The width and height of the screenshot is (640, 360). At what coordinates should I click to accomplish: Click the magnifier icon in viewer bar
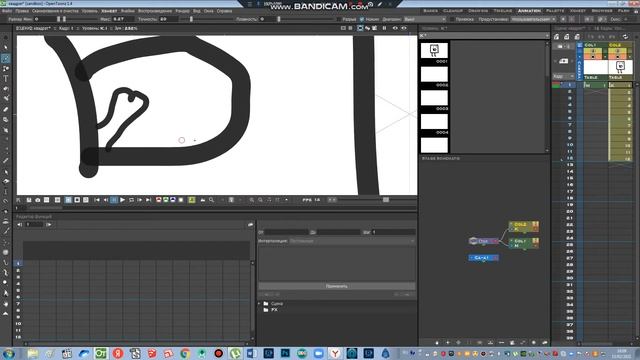tap(211, 200)
